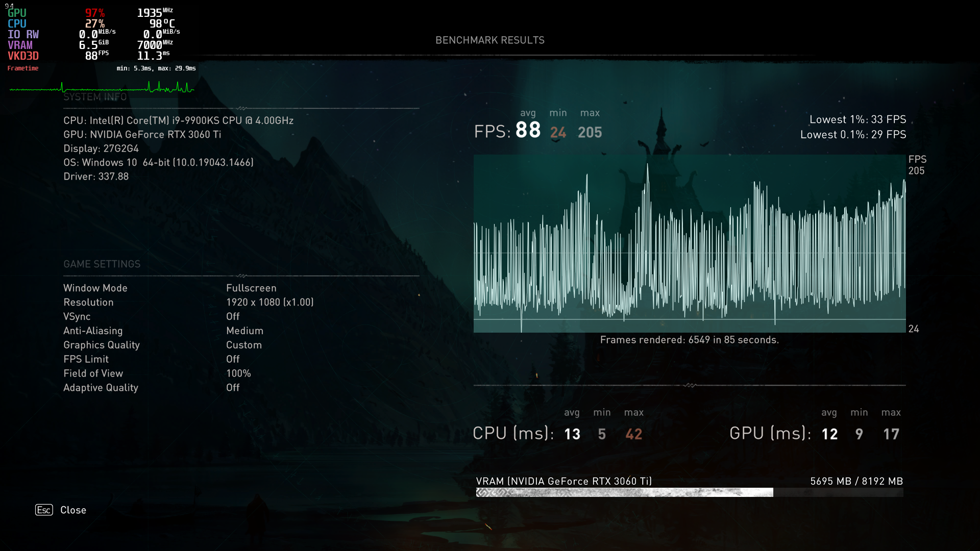The height and width of the screenshot is (551, 980).
Task: Click the "Anti-Aliasing" setting label
Action: 93,331
